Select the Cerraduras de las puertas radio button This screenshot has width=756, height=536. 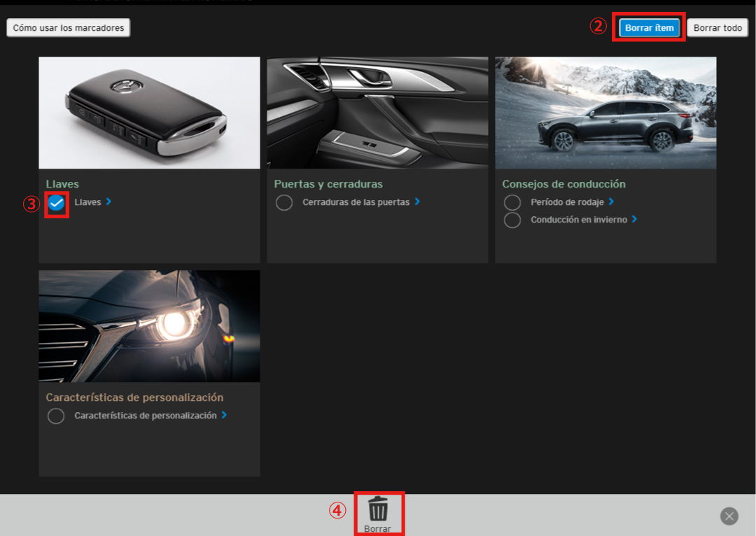pos(284,203)
